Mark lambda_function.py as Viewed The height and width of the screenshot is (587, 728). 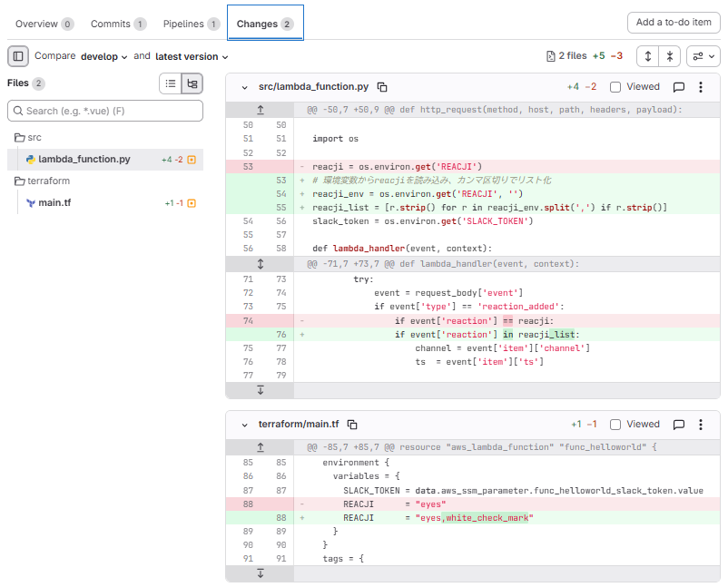[615, 87]
